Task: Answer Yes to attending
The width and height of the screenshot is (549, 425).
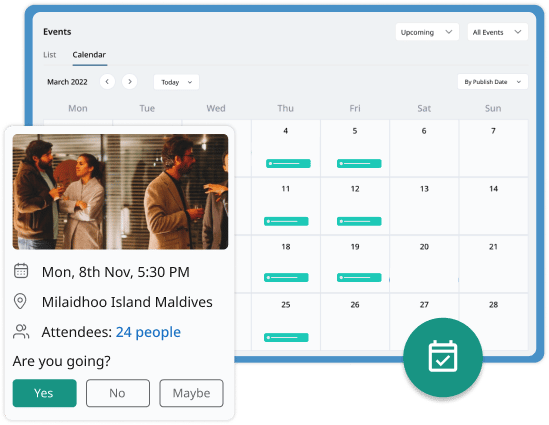Action: (44, 393)
